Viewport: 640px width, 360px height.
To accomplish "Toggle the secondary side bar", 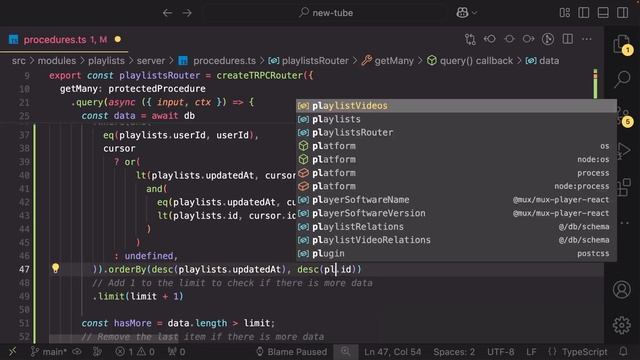I will click(x=622, y=13).
